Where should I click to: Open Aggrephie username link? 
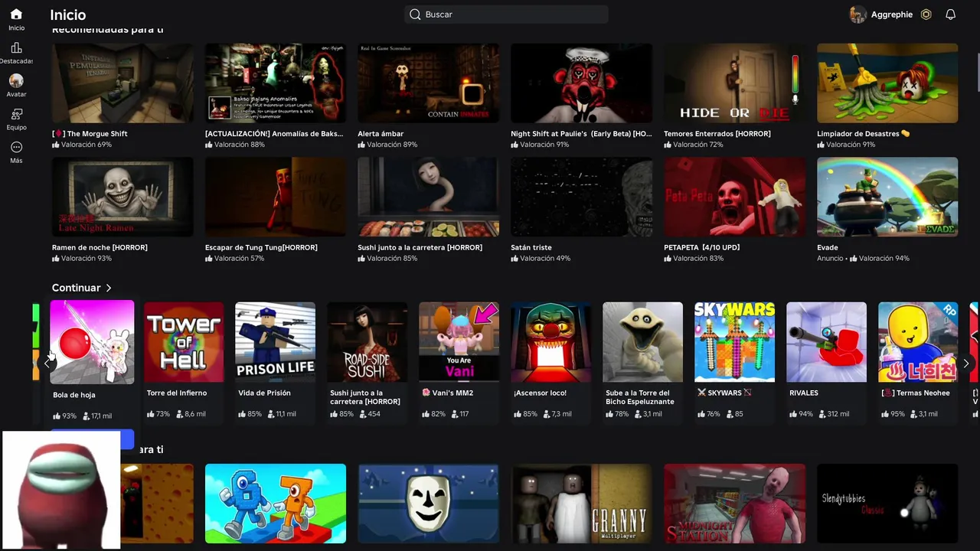[x=892, y=15]
